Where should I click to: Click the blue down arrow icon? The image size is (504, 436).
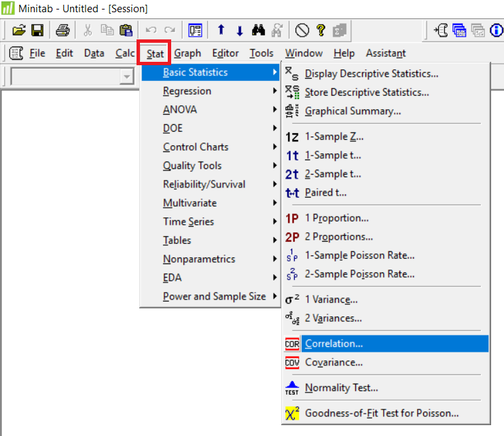(239, 30)
